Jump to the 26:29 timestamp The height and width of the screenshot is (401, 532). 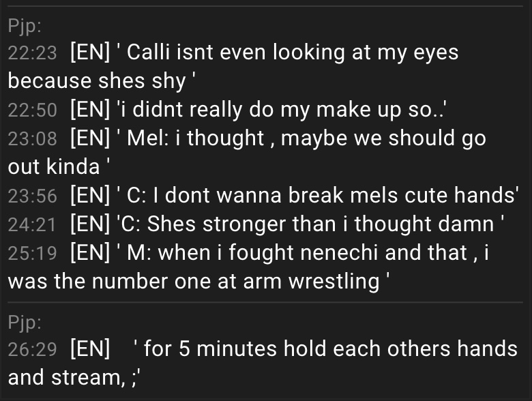[x=32, y=349]
